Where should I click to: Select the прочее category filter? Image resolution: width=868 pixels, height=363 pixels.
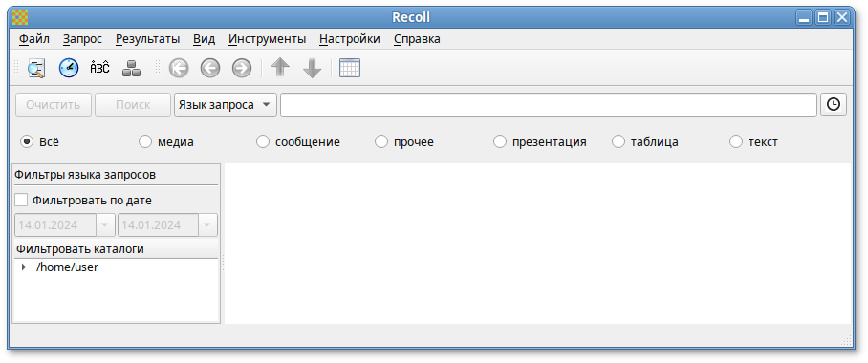[381, 142]
